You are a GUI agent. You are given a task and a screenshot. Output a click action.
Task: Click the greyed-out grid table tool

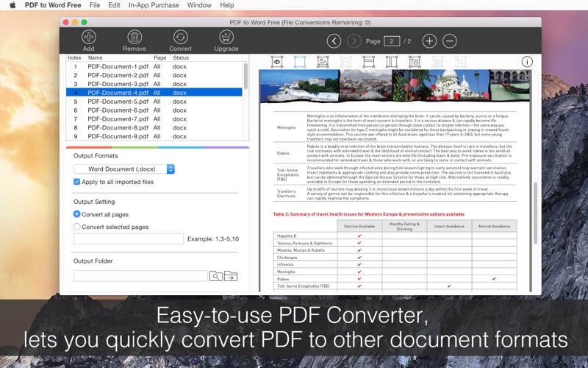(461, 62)
